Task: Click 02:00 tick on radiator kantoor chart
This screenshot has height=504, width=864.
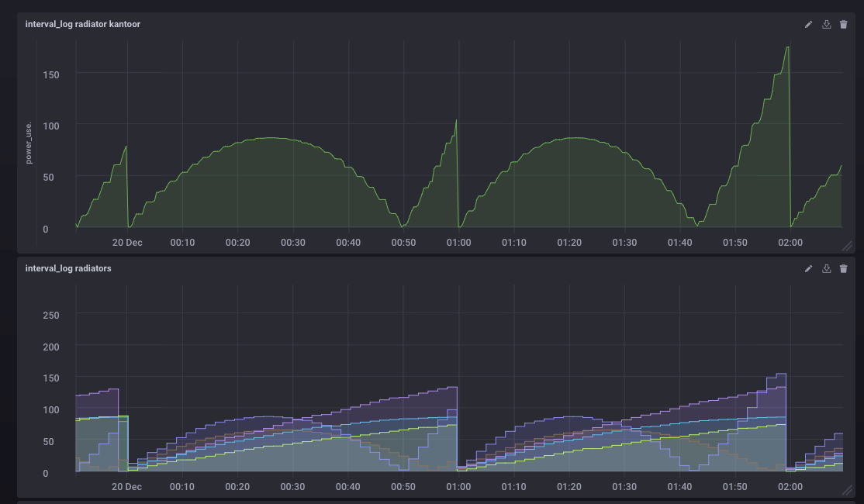Action: coord(790,243)
